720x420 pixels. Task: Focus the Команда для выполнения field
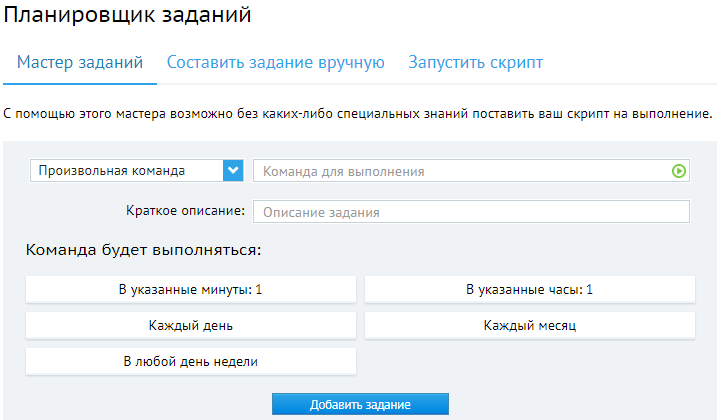pyautogui.click(x=471, y=171)
